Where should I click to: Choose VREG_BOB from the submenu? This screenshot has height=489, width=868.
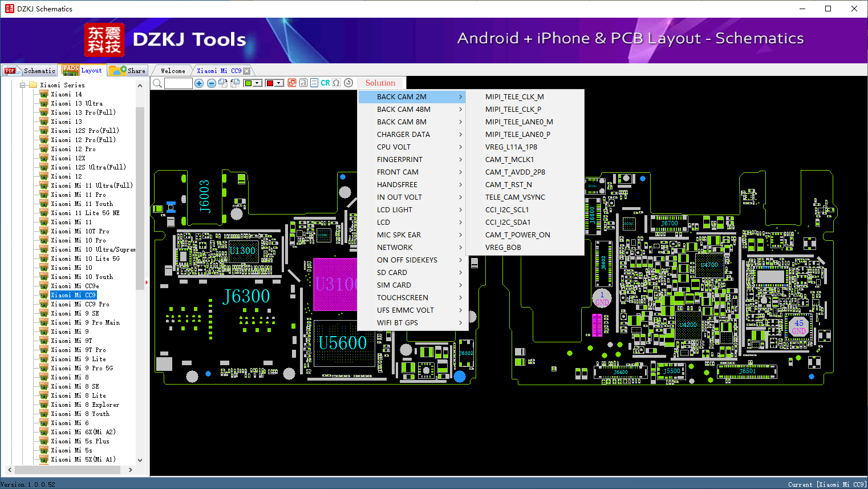(525, 248)
